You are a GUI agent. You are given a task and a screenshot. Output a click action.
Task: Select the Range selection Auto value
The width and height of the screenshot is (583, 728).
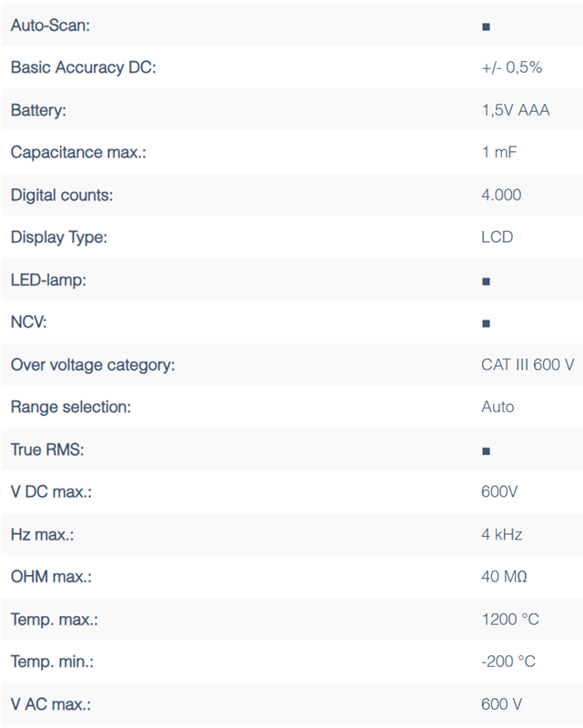tap(498, 407)
